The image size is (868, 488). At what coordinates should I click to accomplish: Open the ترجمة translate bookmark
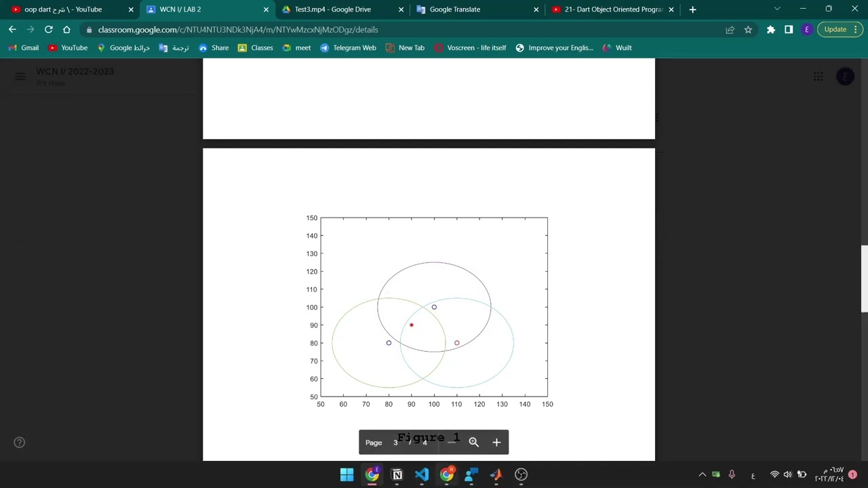pos(174,48)
